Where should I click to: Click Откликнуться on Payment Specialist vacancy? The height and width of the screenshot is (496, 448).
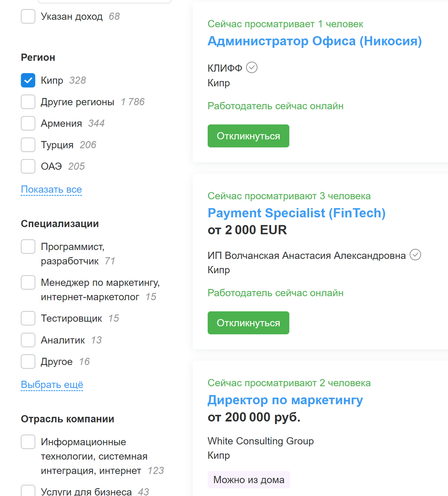click(x=248, y=322)
